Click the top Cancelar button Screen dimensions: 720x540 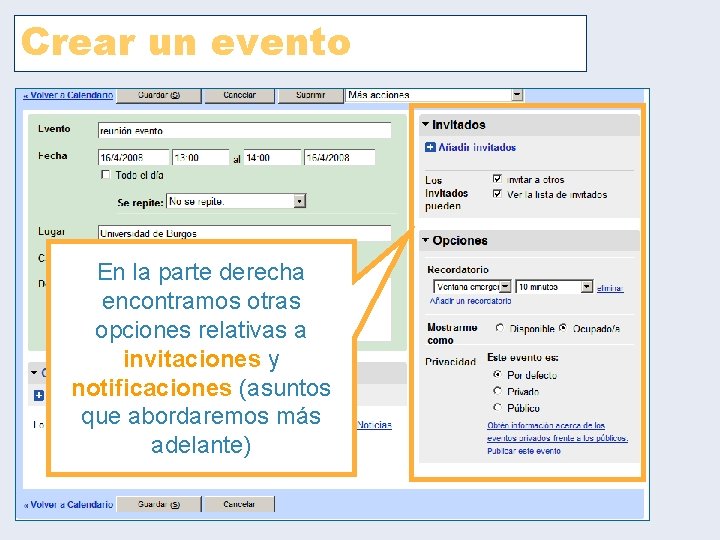(x=239, y=96)
